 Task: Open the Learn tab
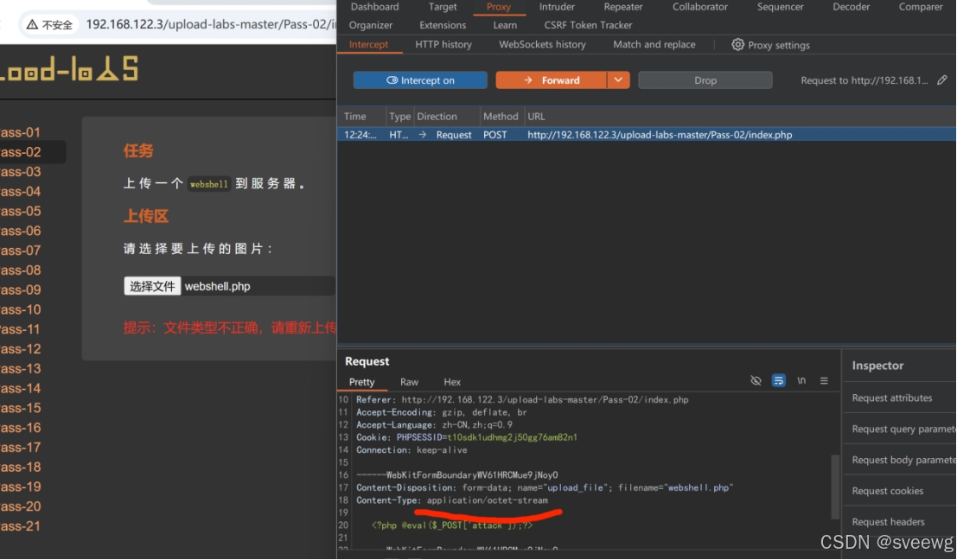click(505, 25)
